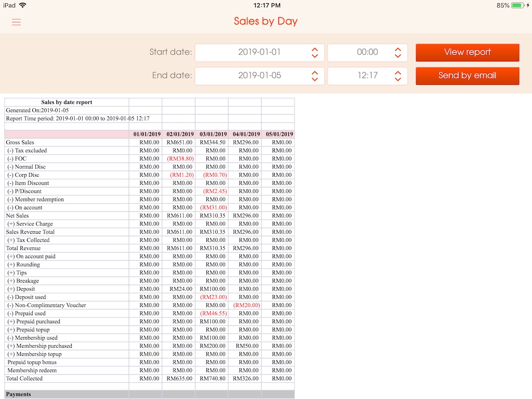Click the (-) Member redemption row label
Image resolution: width=532 pixels, height=399 pixels.
point(36,199)
